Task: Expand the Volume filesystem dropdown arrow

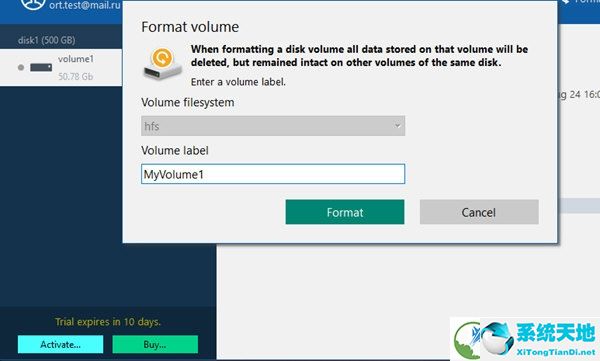Action: pyautogui.click(x=398, y=126)
